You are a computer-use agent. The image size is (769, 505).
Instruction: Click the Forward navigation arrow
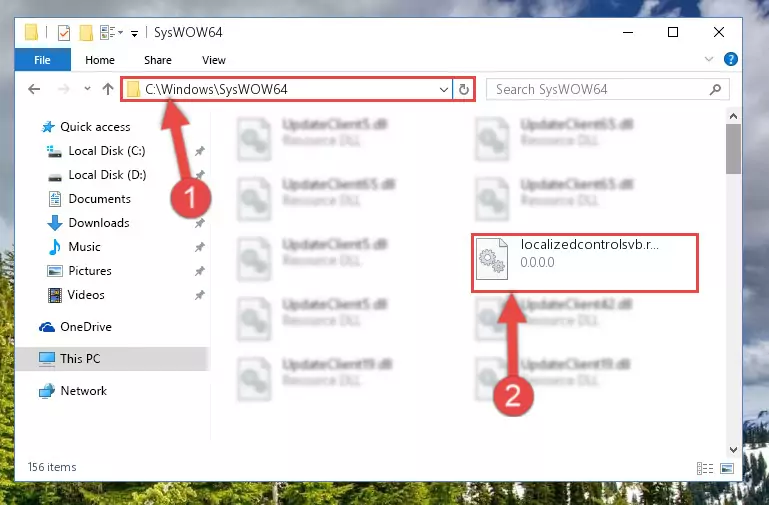[63, 89]
